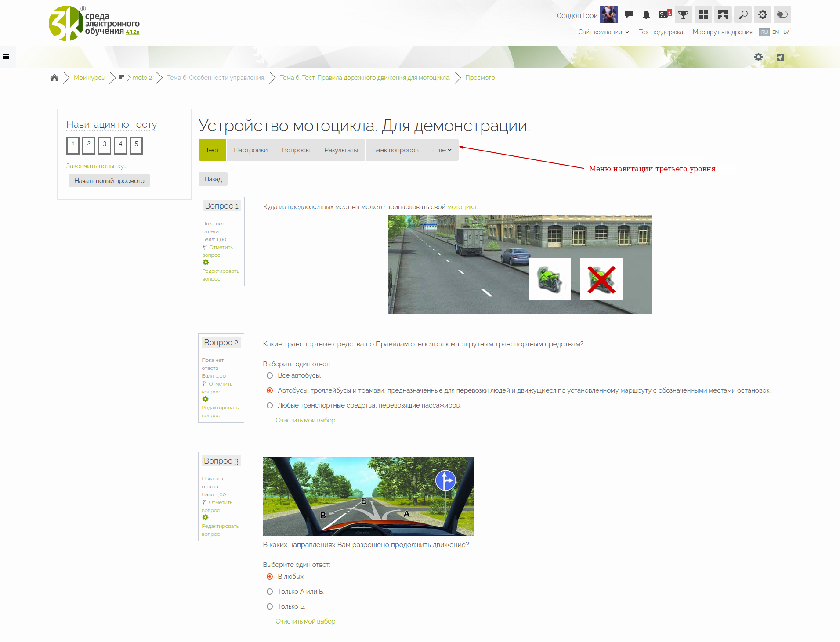Switch to the 'Настройки' tab
The image size is (840, 642).
tap(250, 150)
